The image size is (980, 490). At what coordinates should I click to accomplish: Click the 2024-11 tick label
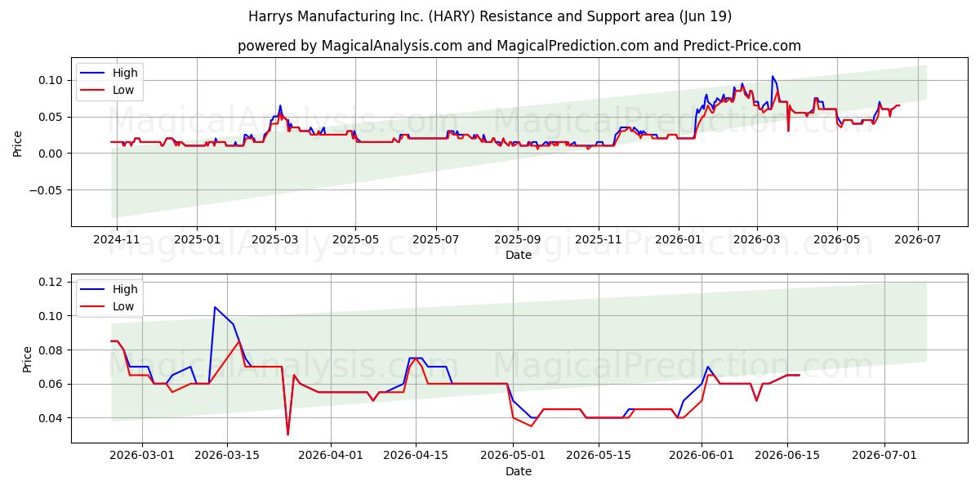tap(117, 239)
